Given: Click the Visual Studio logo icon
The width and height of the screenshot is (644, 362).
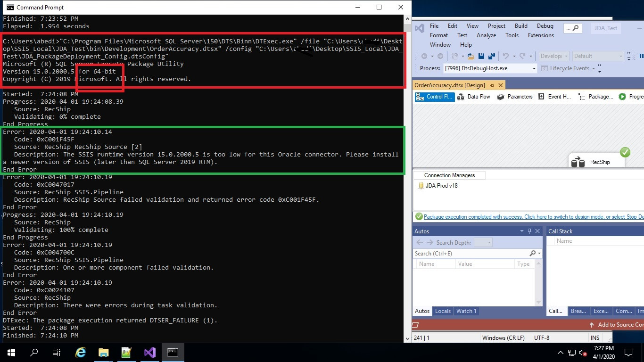Looking at the screenshot, I should tap(419, 29).
